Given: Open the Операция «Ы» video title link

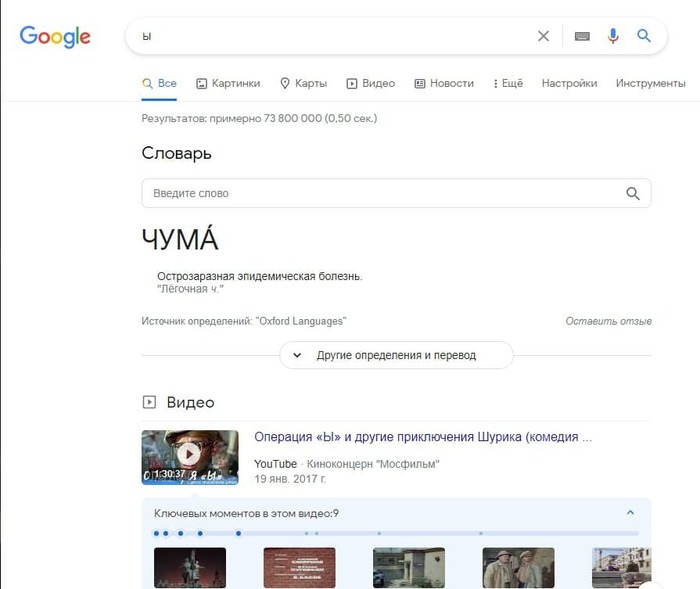Looking at the screenshot, I should (423, 437).
